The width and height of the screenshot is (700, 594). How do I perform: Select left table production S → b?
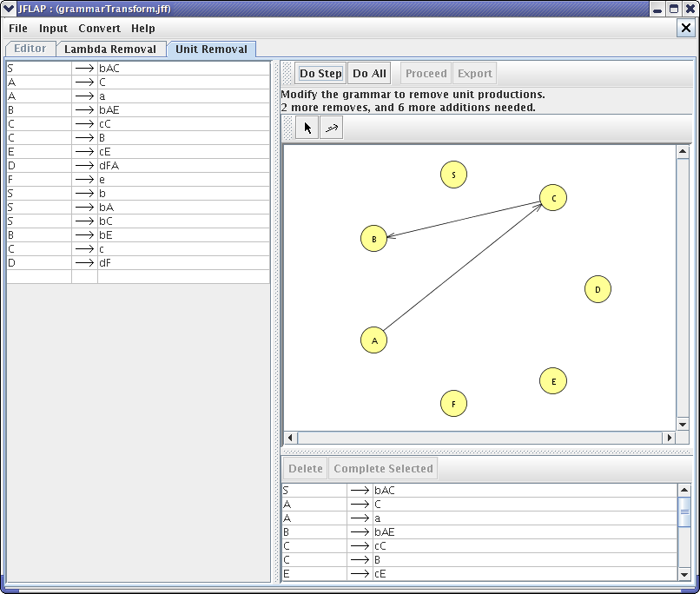[138, 194]
